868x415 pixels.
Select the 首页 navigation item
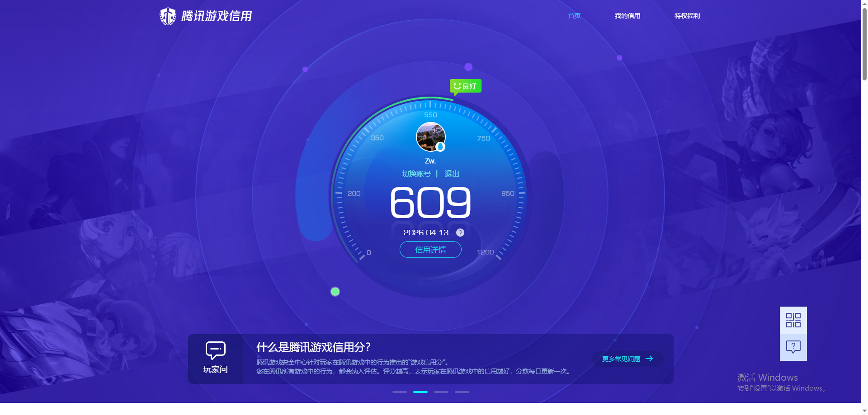click(x=573, y=16)
